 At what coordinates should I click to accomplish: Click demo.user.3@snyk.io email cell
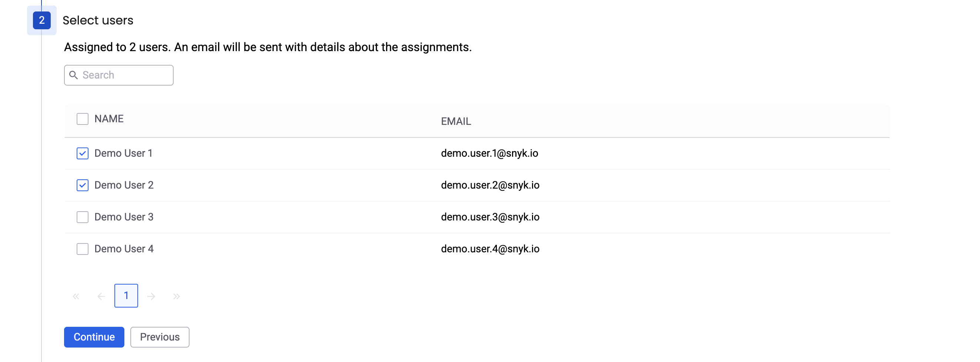tap(490, 217)
